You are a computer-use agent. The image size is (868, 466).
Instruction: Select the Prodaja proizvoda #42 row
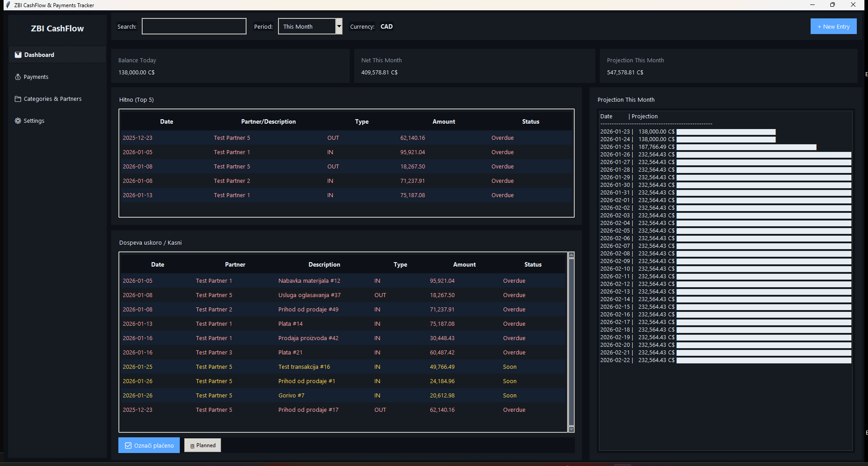343,338
